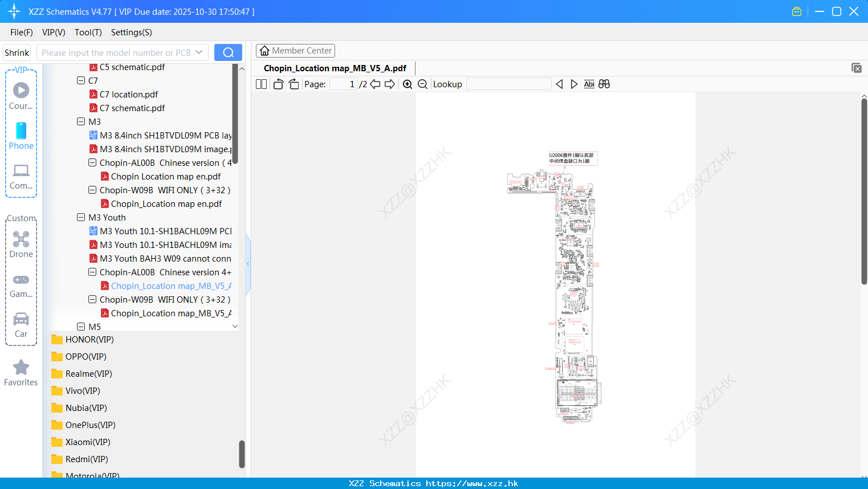Select the Car category

(x=21, y=324)
